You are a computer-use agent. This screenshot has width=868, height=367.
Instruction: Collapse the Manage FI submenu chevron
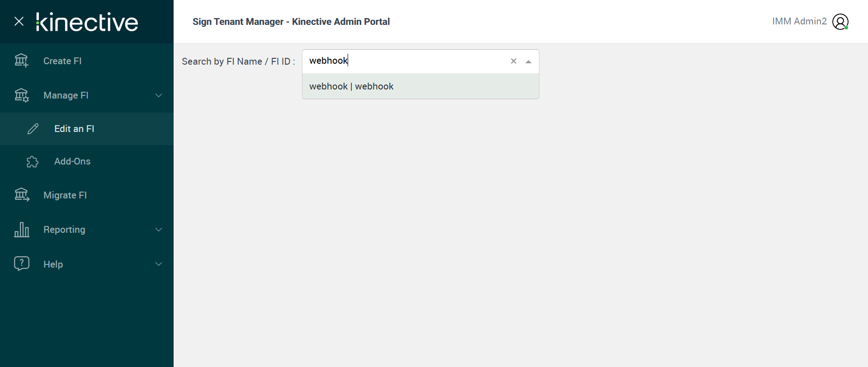[159, 95]
